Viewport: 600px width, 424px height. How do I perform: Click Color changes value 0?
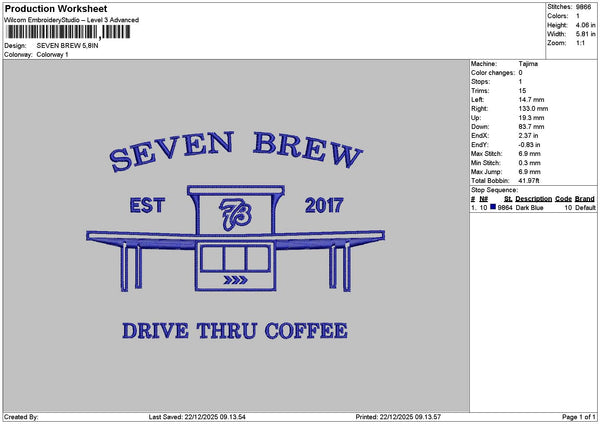pos(520,73)
